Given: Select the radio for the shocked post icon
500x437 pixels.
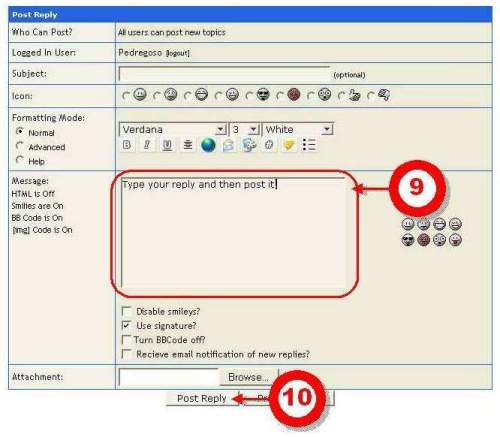Looking at the screenshot, I should pos(310,96).
